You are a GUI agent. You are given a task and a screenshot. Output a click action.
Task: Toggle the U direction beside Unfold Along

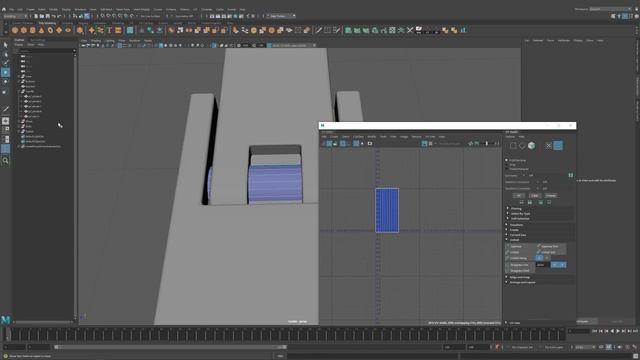(x=539, y=258)
